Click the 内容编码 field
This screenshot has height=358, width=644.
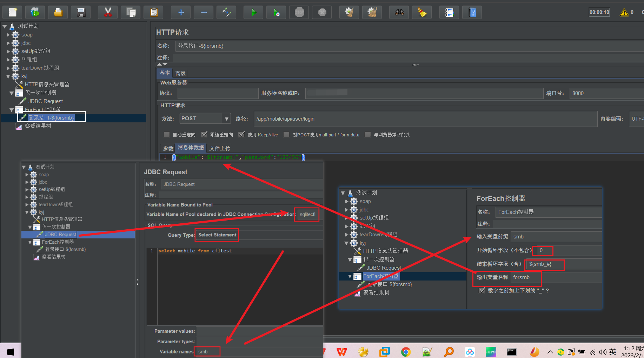pos(636,119)
